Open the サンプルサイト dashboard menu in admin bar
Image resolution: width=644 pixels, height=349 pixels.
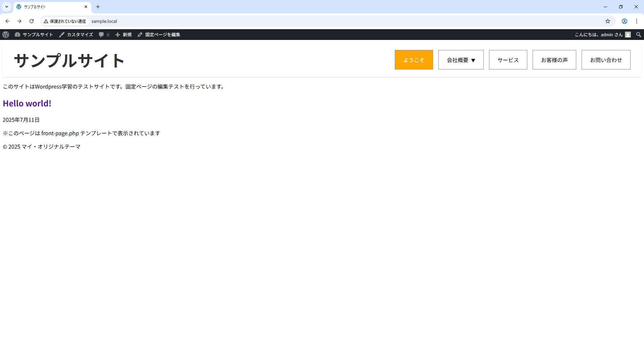[34, 35]
